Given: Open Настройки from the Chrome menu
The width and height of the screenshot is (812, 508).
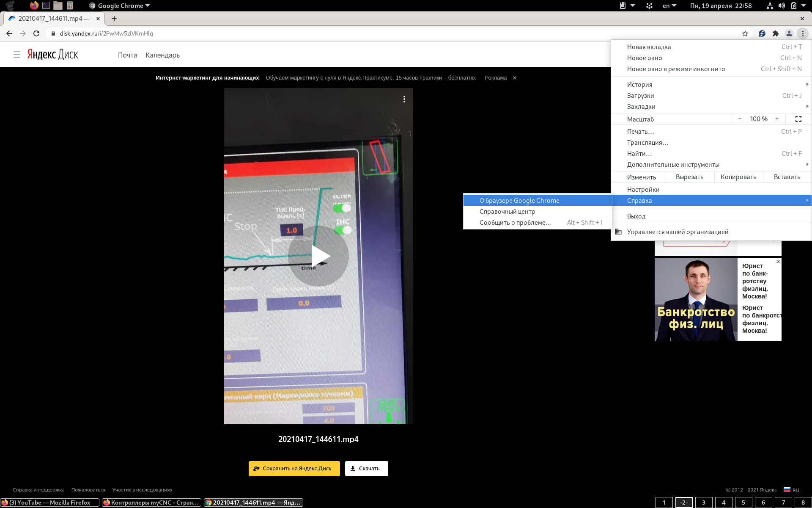Looking at the screenshot, I should tap(643, 190).
